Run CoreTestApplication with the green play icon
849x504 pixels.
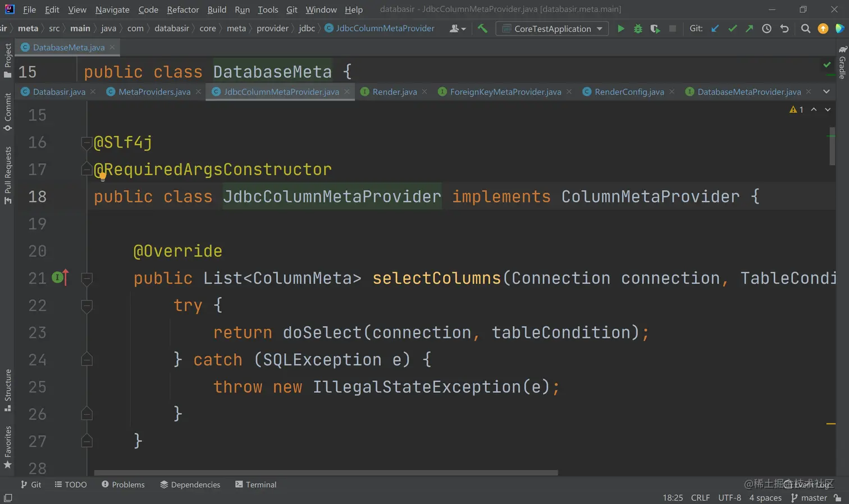click(620, 29)
